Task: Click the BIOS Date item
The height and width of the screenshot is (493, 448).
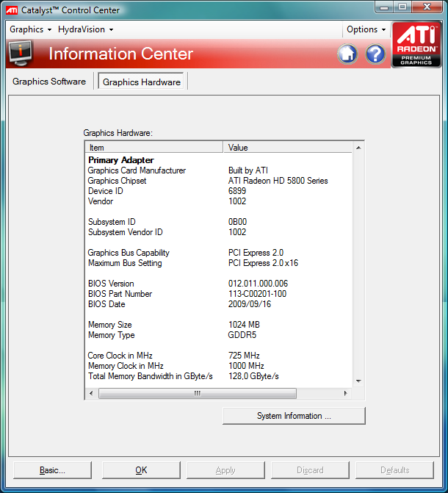Action: click(x=106, y=304)
